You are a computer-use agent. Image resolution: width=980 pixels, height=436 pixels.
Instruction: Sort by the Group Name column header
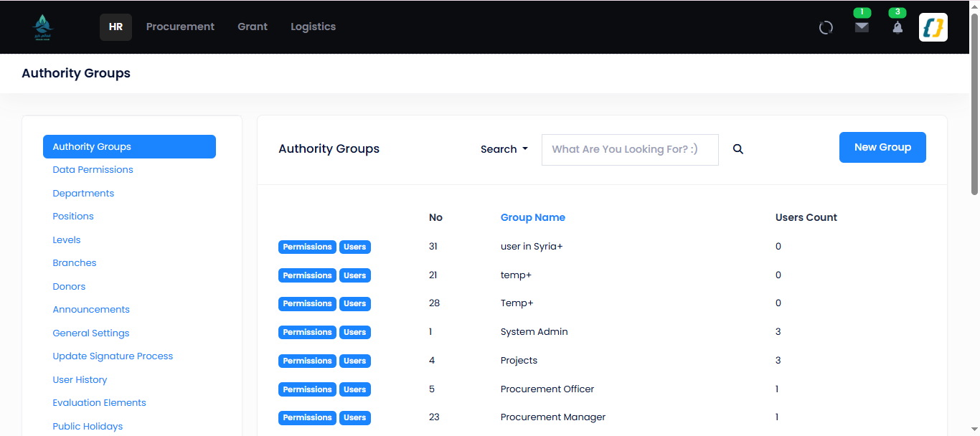[533, 217]
